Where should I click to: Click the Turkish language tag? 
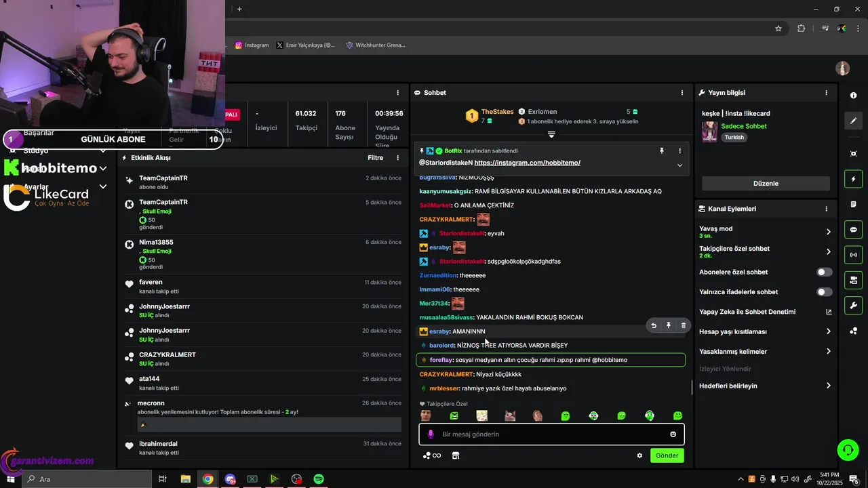734,137
